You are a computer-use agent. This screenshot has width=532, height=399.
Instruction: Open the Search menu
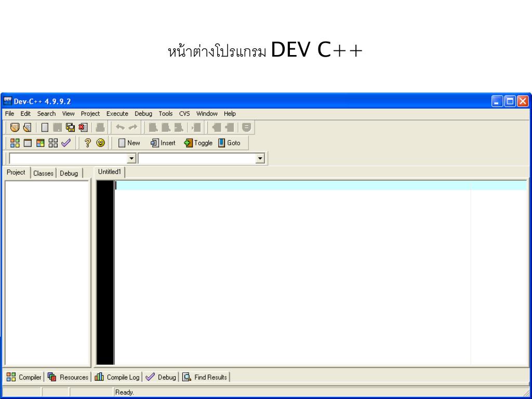click(x=46, y=114)
